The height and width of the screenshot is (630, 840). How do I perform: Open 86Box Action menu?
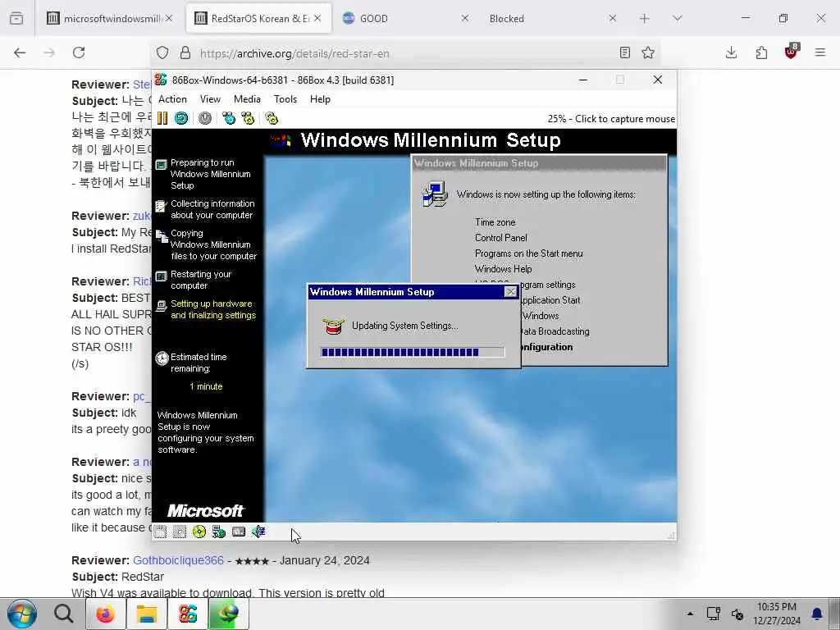pos(172,99)
